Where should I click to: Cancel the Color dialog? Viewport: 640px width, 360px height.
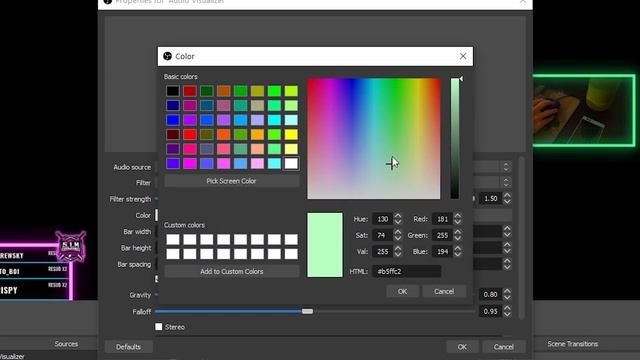tap(444, 291)
